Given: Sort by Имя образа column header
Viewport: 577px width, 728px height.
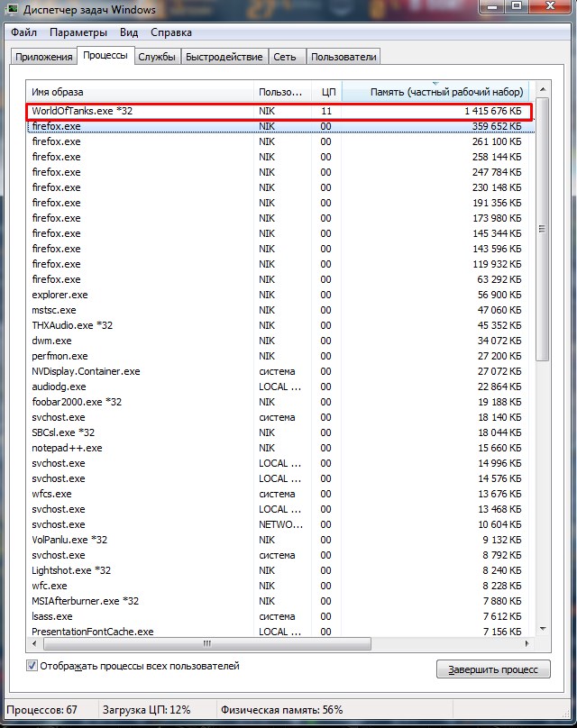Looking at the screenshot, I should [140, 92].
